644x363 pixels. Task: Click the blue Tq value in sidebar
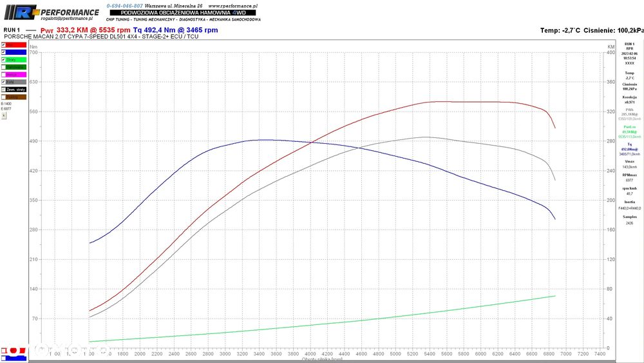(630, 149)
